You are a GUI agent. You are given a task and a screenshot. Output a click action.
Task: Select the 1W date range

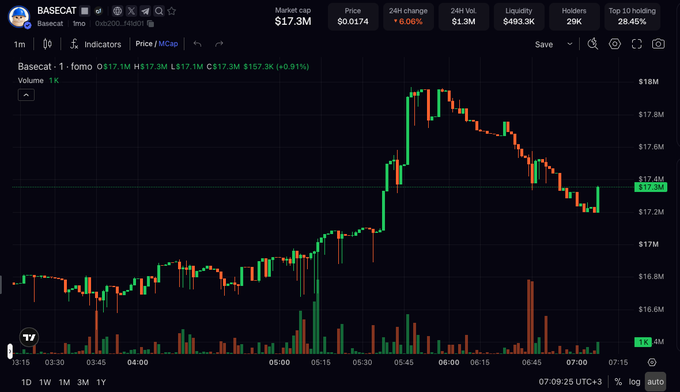[x=45, y=382]
